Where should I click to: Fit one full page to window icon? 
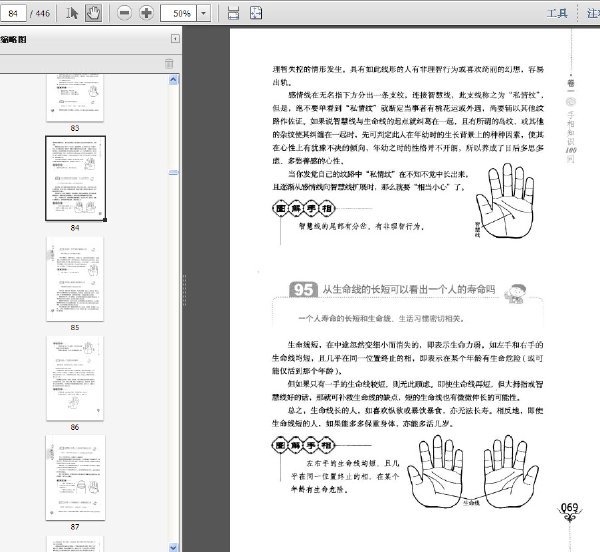[256, 13]
